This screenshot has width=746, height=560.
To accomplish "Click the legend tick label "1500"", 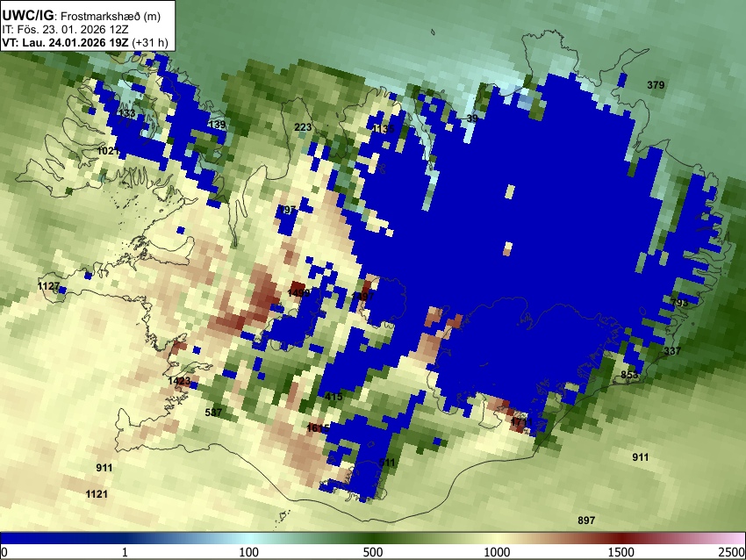I will [621, 552].
